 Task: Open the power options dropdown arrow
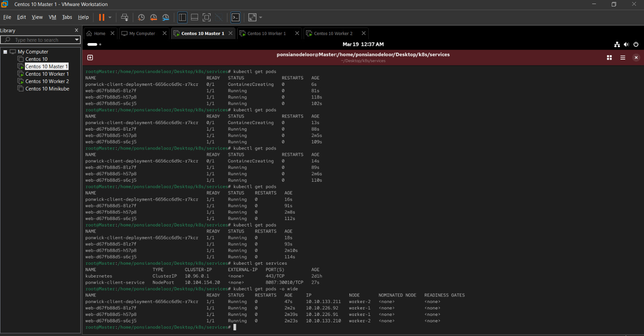pyautogui.click(x=110, y=17)
